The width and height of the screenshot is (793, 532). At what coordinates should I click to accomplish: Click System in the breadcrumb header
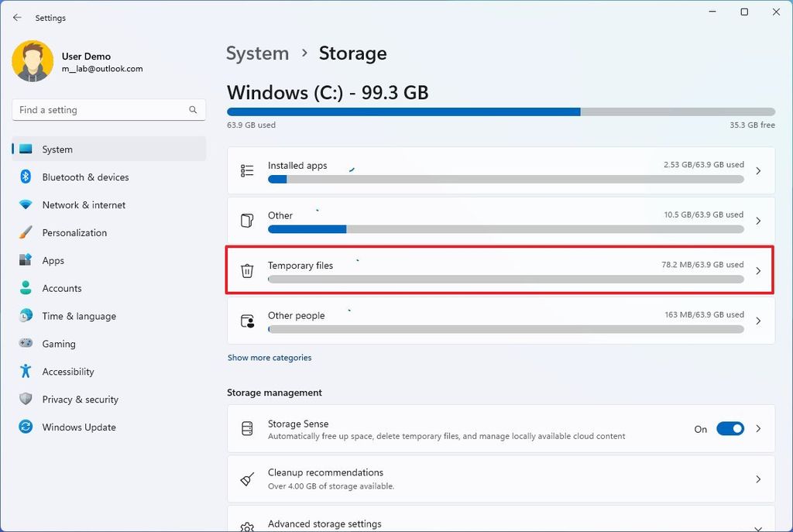click(x=257, y=53)
